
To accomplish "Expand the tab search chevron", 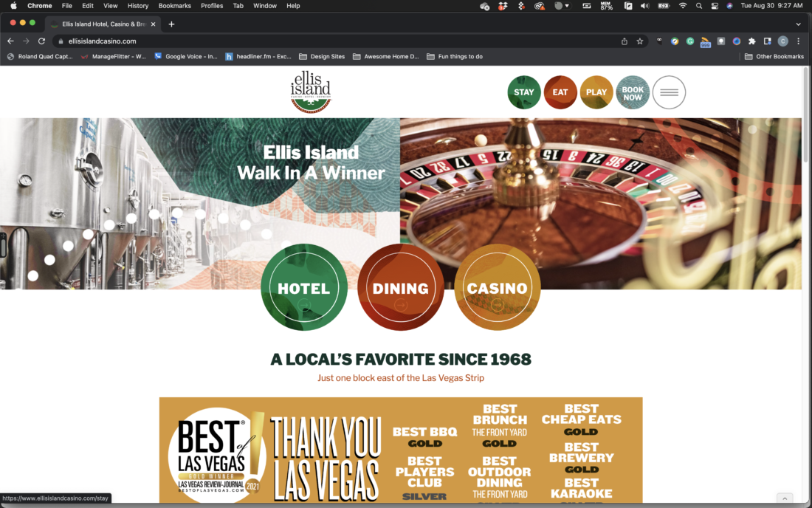I will tap(798, 24).
